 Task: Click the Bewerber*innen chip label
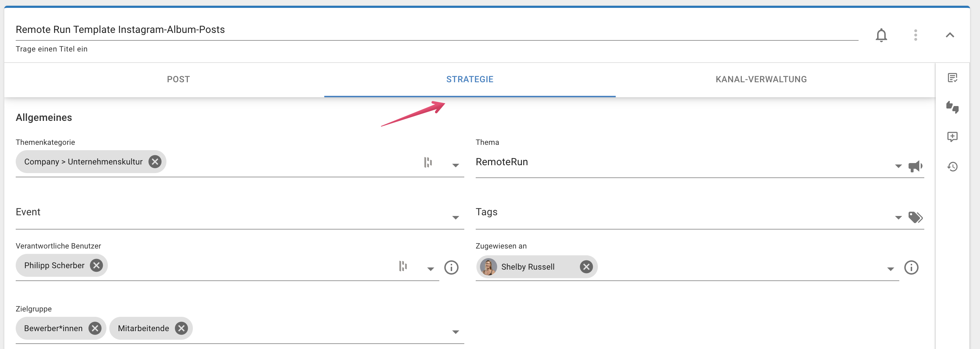(x=53, y=328)
